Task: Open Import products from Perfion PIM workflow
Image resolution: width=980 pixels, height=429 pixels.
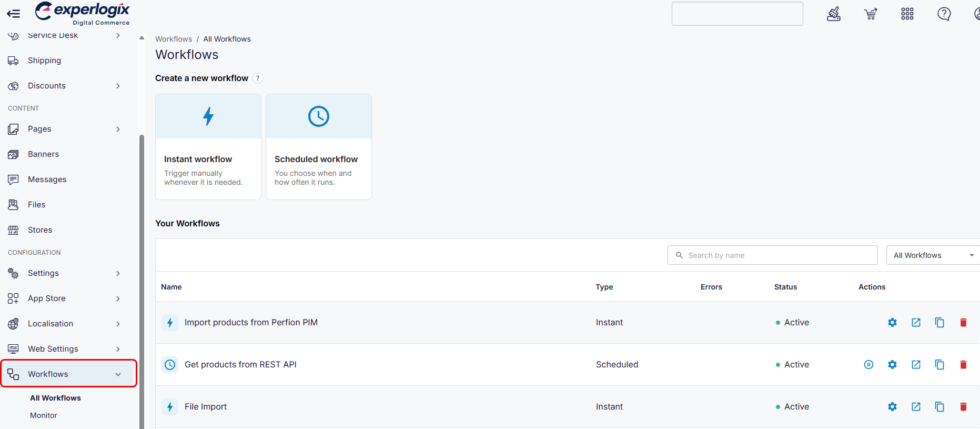Action: [x=251, y=322]
